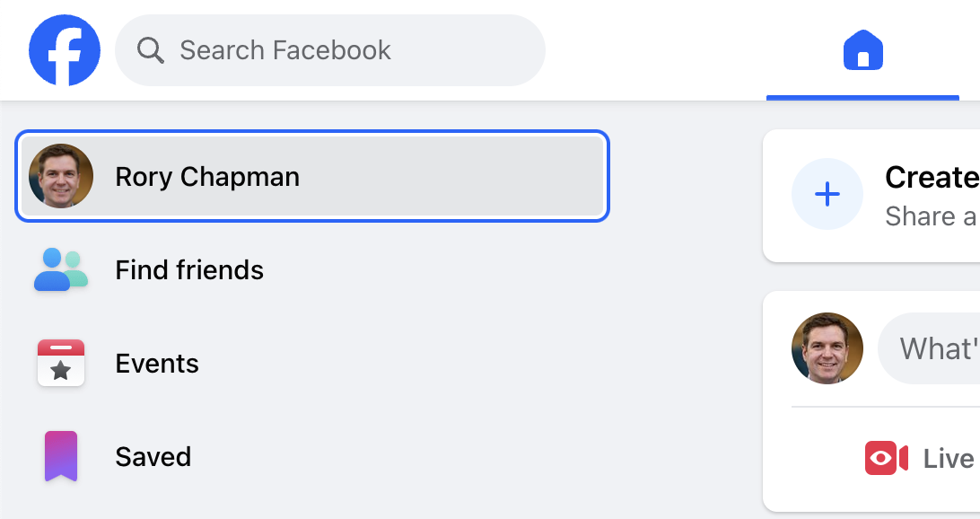Click the magnifying glass search icon
Viewport: 980px width, 519px height.
click(151, 50)
